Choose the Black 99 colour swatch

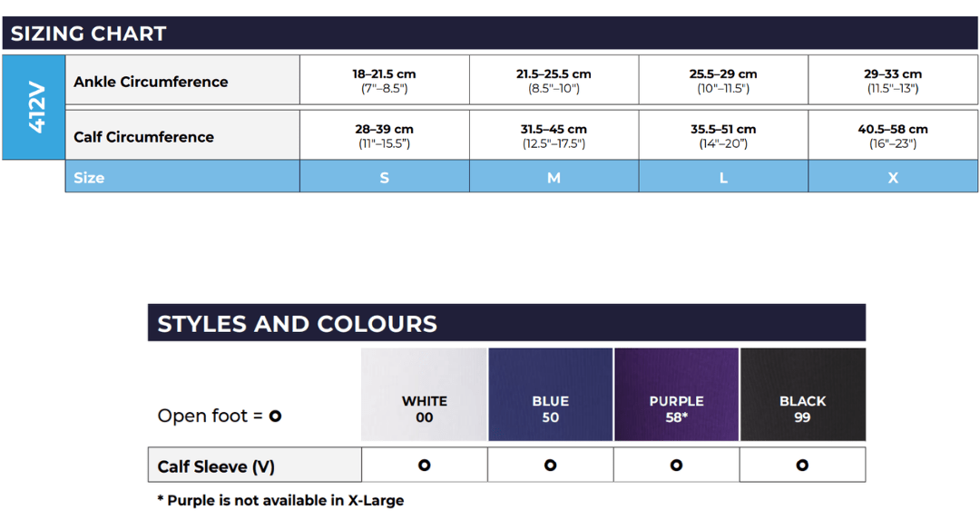coord(803,395)
